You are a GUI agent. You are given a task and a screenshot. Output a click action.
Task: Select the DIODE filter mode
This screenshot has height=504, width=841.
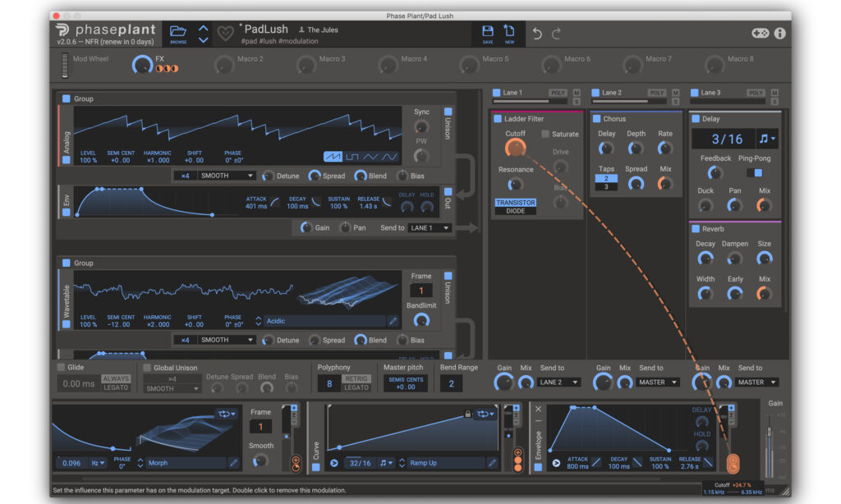[515, 211]
